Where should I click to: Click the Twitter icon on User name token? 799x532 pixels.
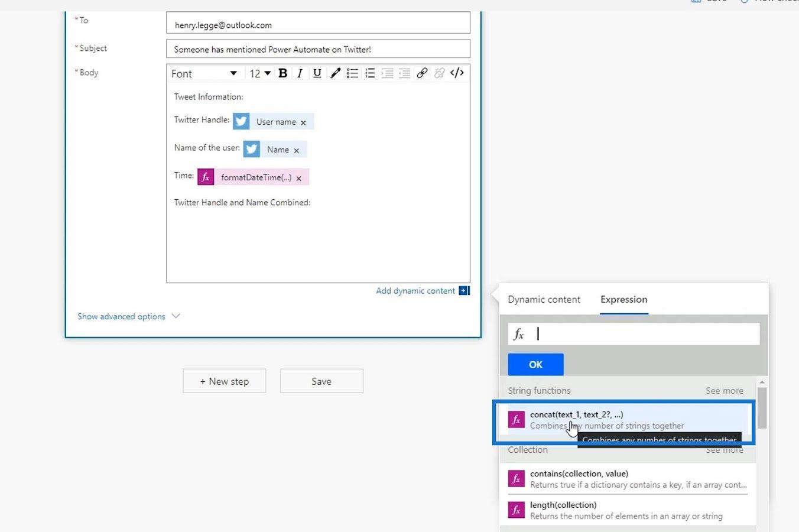coord(241,122)
